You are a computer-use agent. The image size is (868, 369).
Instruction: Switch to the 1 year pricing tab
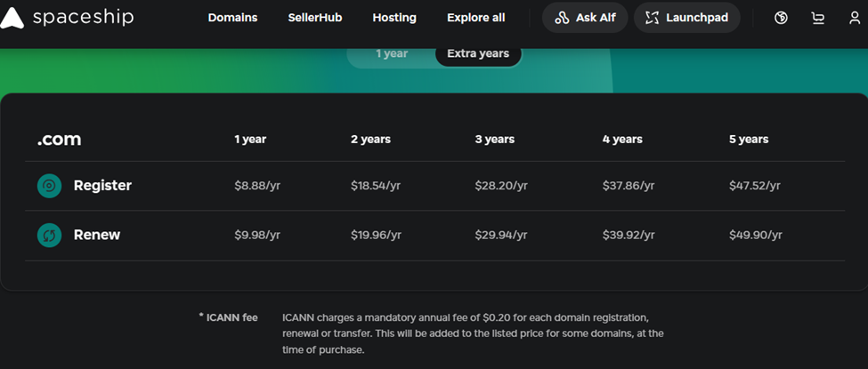(392, 53)
